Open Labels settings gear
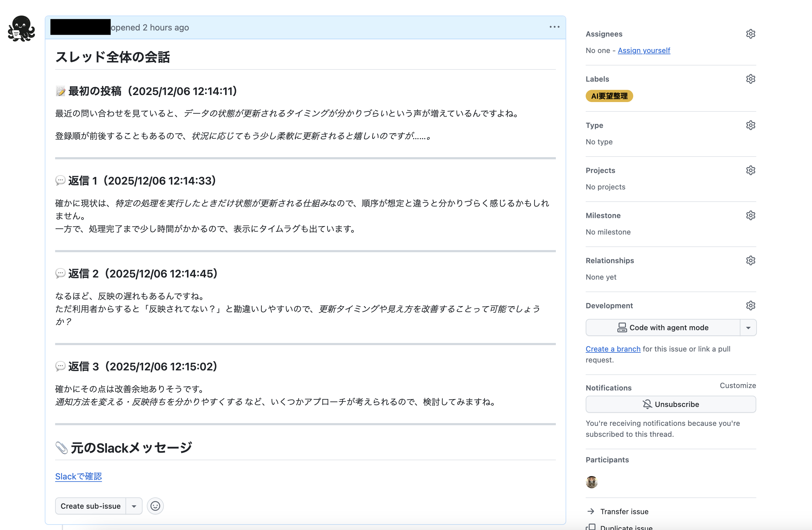812x530 pixels. point(750,79)
